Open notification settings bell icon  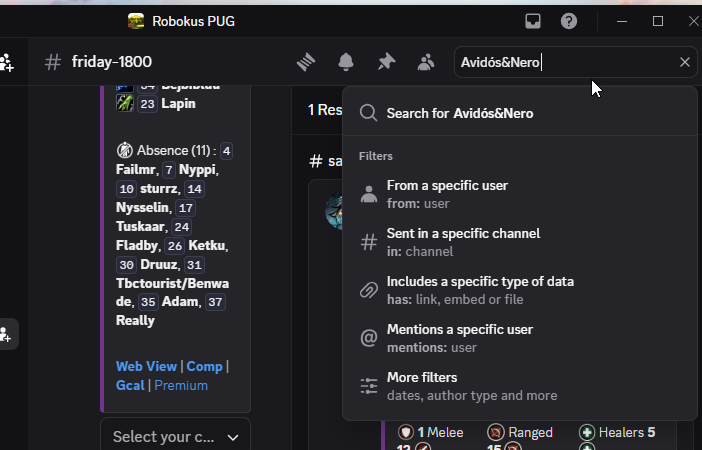pos(346,62)
